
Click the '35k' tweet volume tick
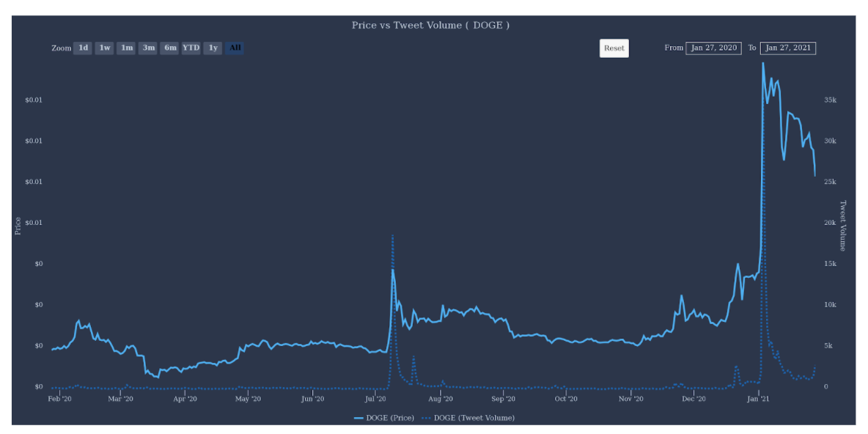pos(830,100)
